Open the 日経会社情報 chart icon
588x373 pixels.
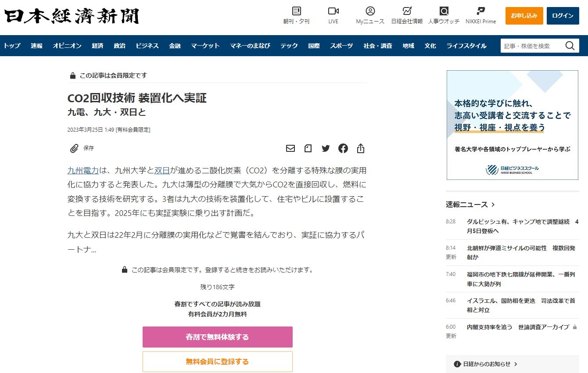point(407,11)
